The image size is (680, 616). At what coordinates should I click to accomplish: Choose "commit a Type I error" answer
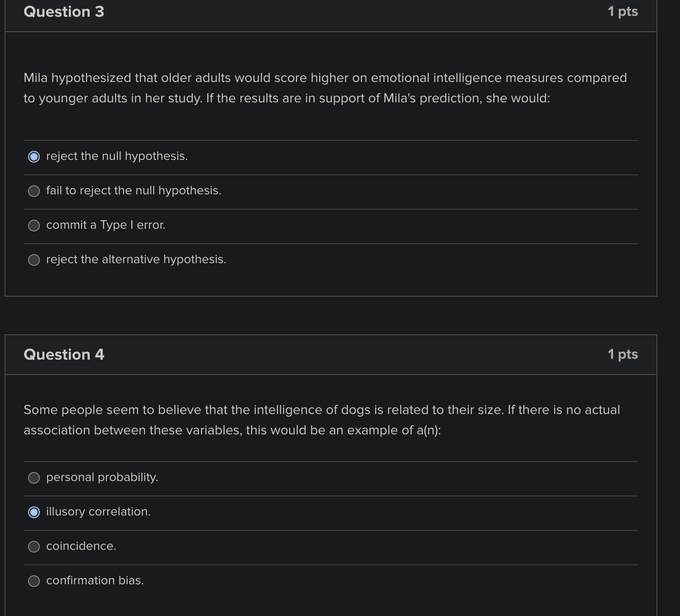pos(34,225)
